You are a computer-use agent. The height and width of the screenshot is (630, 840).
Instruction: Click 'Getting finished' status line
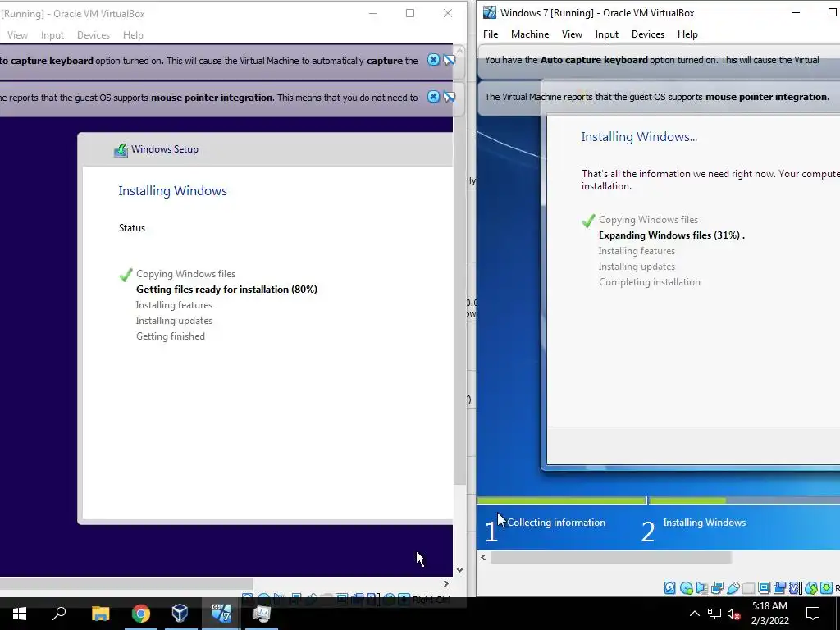[171, 336]
